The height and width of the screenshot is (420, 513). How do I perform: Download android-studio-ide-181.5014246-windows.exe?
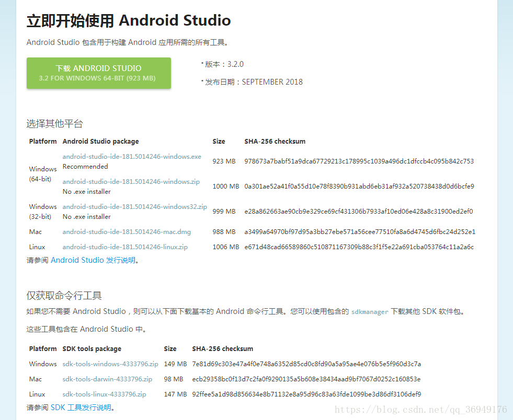click(x=132, y=157)
